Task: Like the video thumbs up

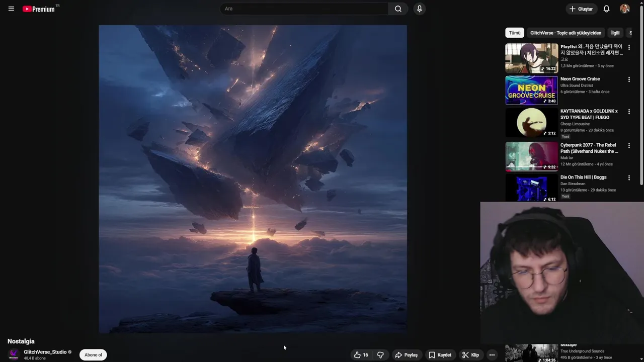Action: coord(361,355)
